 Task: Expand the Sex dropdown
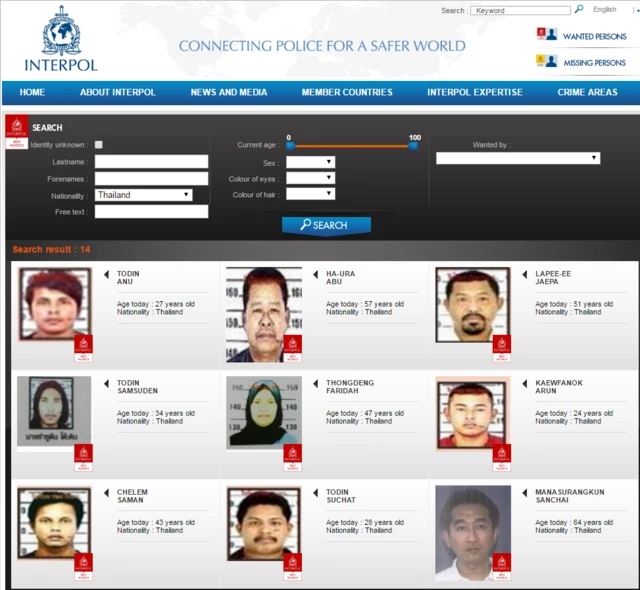point(310,162)
